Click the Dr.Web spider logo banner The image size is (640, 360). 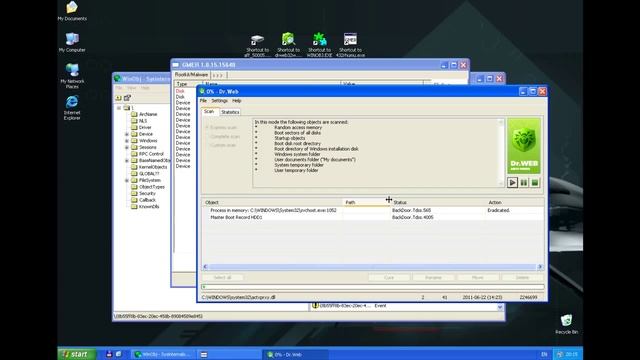[x=524, y=147]
